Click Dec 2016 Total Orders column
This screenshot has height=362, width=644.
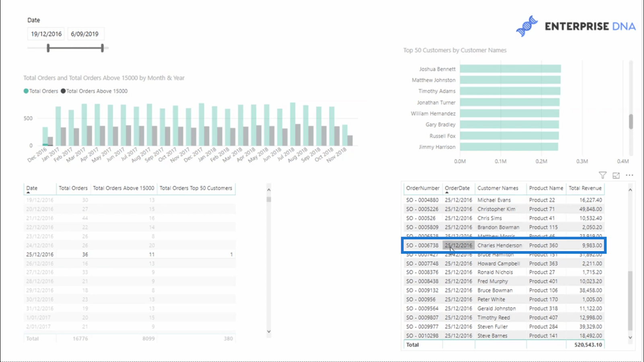click(x=45, y=136)
